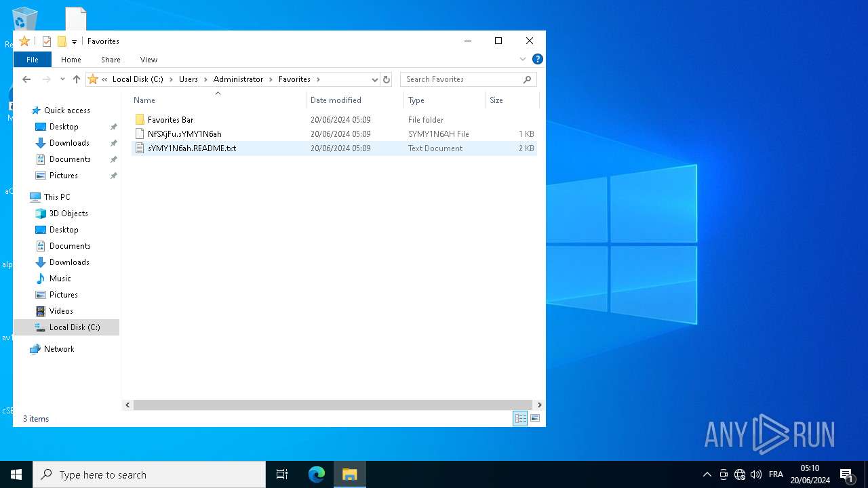Screen dimensions: 868x488
Task: Open Downloads under This PC
Action: point(69,262)
